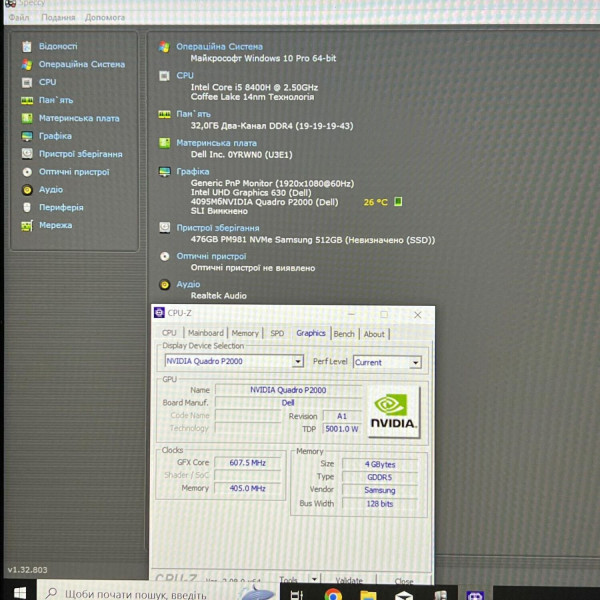600x600 pixels.
Task: Click the Оптичні пристрої disc icon in sidebar
Action: pos(27,172)
